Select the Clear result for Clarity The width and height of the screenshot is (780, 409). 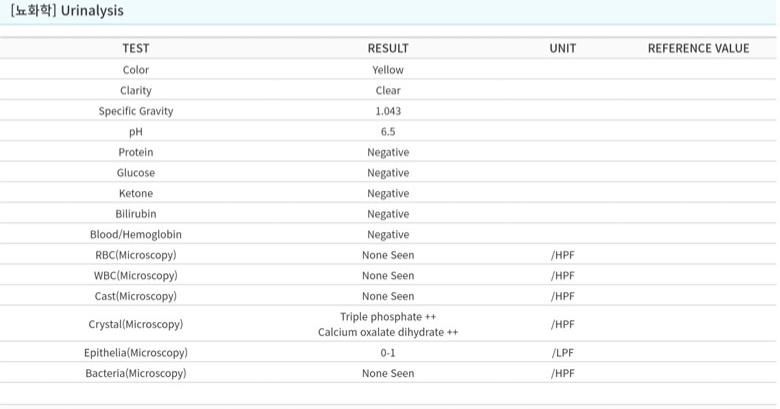388,90
